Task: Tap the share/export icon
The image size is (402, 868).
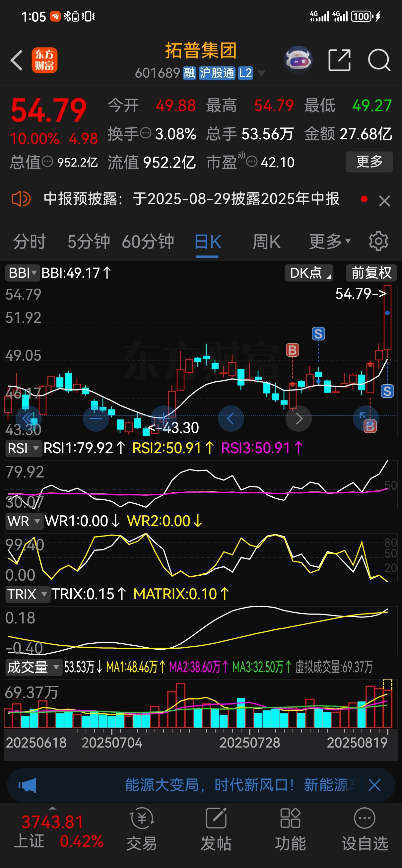Action: pyautogui.click(x=340, y=60)
